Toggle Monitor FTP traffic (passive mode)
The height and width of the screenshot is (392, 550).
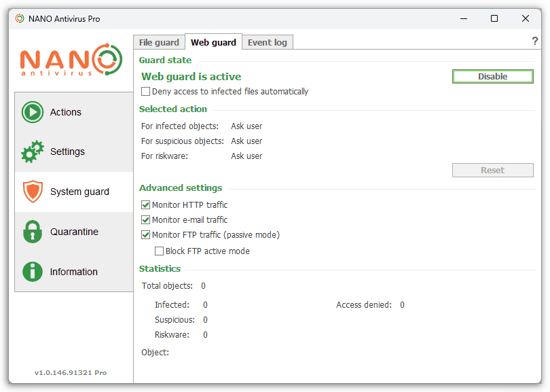tap(145, 235)
